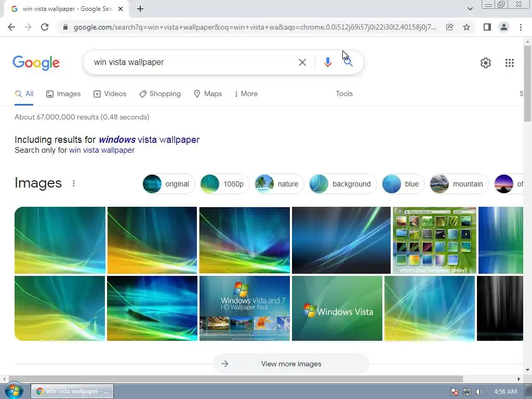Open the search Tools options
This screenshot has width=532, height=399.
coord(344,94)
